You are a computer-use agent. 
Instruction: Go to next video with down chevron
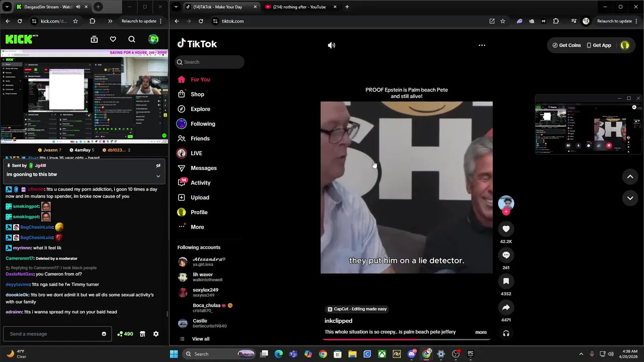(630, 198)
